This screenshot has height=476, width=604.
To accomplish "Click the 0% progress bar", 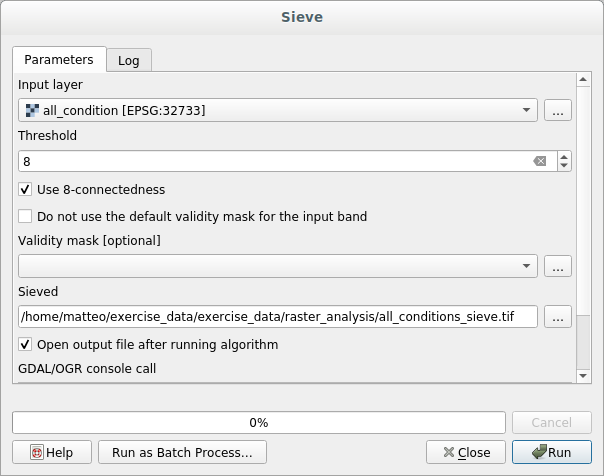I will click(x=258, y=423).
